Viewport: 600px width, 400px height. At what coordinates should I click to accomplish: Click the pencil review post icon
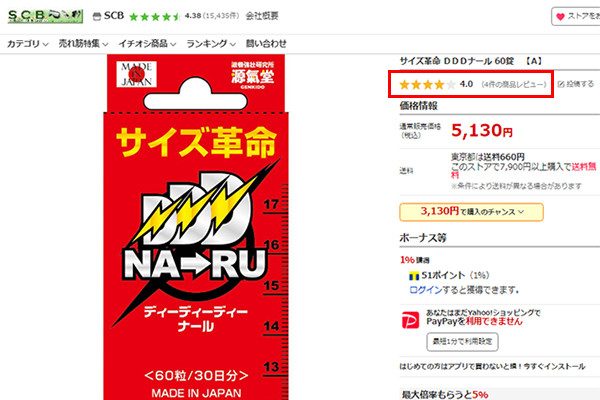pyautogui.click(x=561, y=84)
